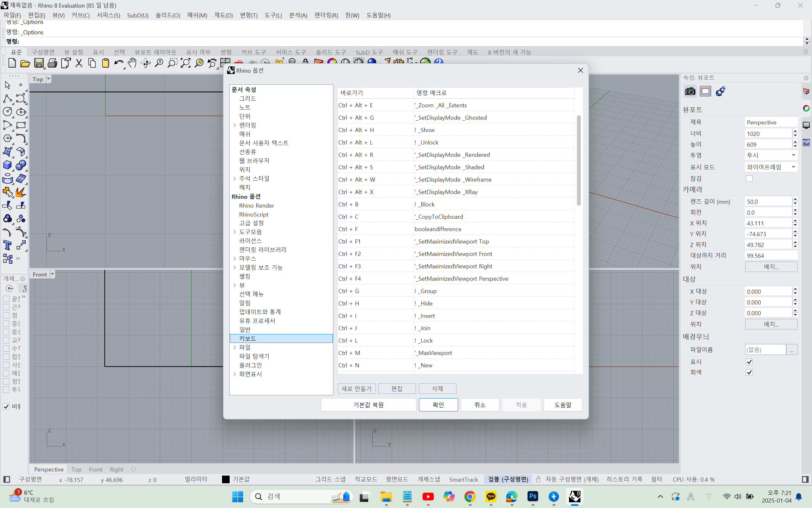Viewport: 812px width, 508px height.
Task: Click the black 기본값 layer color swatch
Action: point(226,479)
